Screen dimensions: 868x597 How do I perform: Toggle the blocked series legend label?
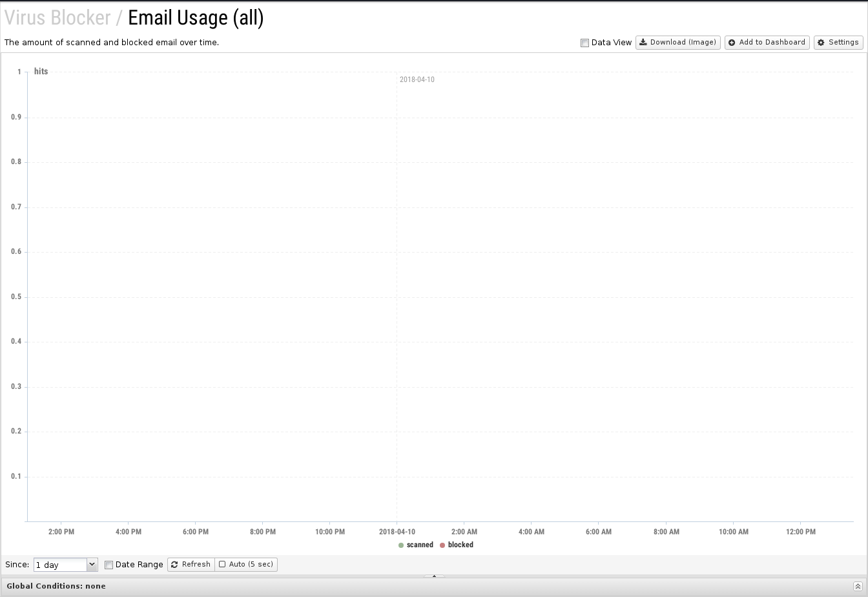pos(460,545)
